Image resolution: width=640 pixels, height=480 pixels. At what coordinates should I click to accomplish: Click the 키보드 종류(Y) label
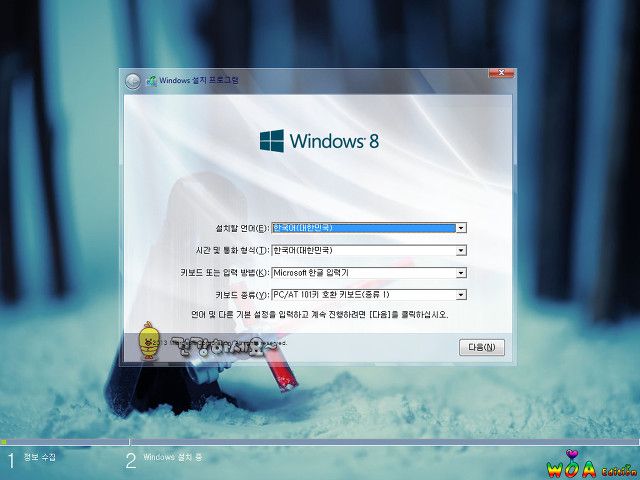click(x=242, y=295)
